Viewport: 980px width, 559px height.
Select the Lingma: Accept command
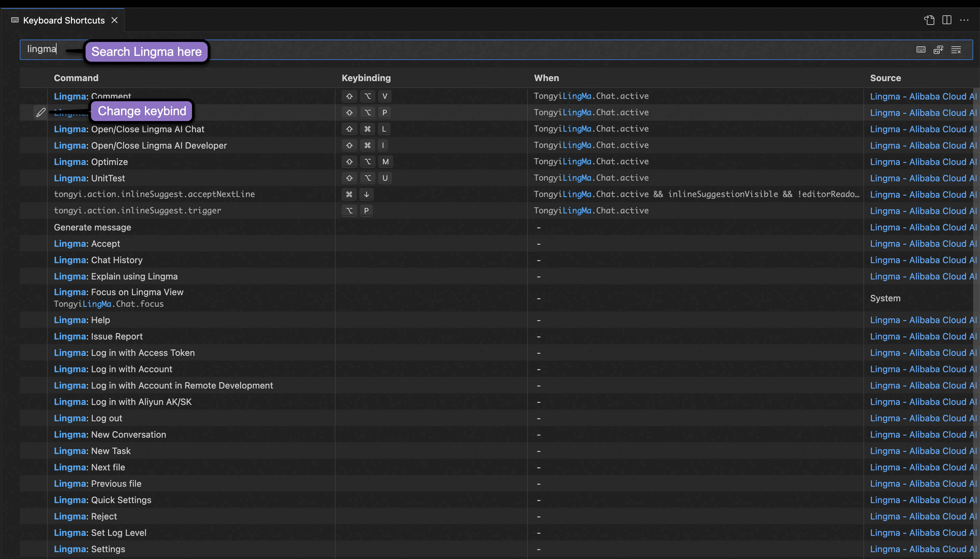(496, 244)
